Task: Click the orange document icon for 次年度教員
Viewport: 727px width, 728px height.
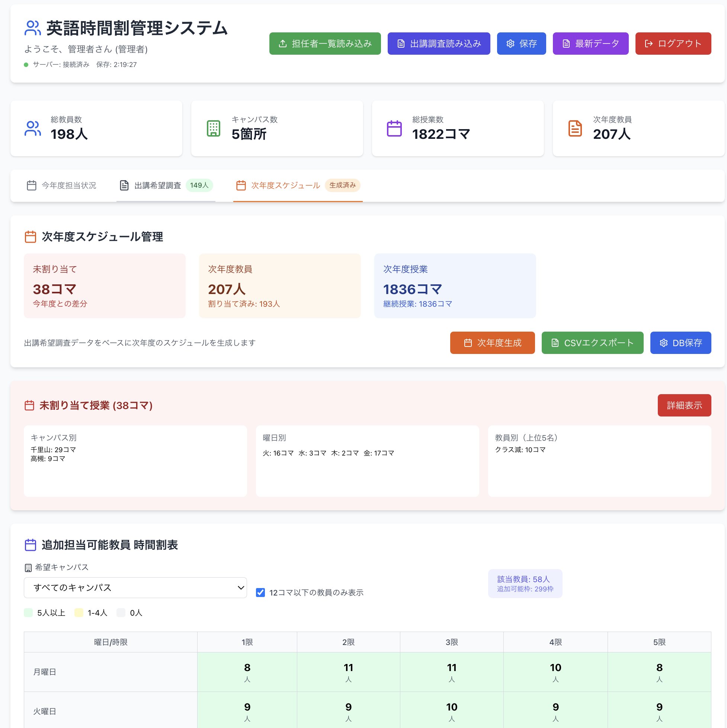Action: 575,128
